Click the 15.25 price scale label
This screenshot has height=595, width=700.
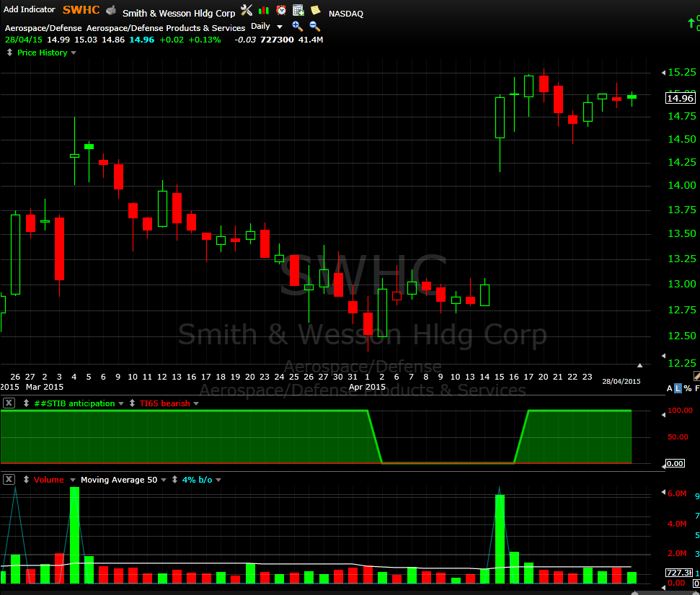coord(682,72)
